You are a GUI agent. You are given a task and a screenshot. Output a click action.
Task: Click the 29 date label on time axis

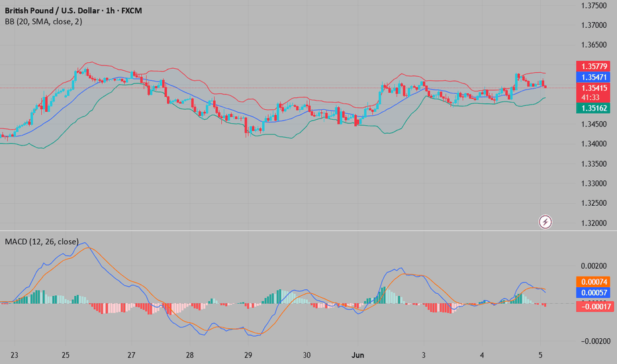click(248, 355)
